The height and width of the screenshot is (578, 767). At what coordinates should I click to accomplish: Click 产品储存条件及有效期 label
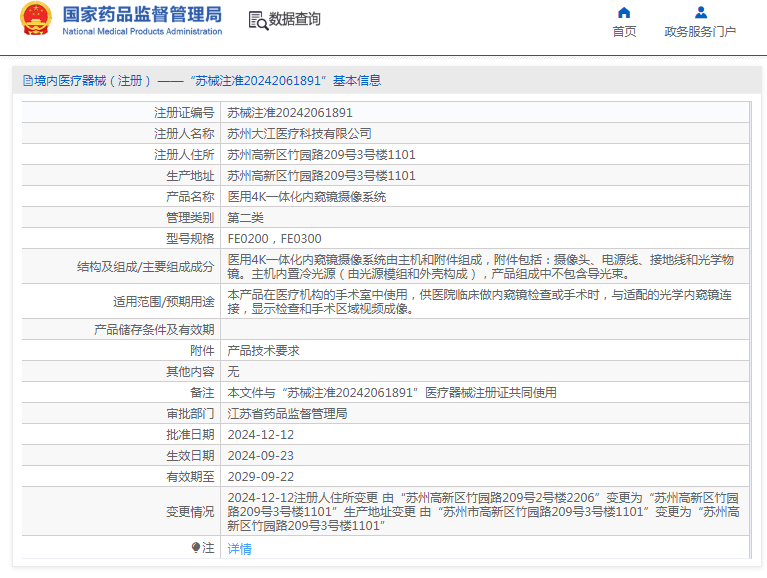point(154,330)
